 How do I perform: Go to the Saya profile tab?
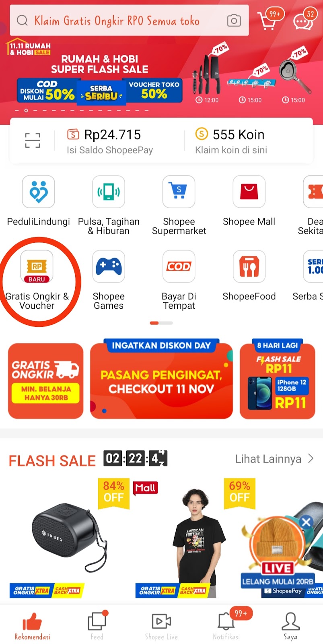290,626
